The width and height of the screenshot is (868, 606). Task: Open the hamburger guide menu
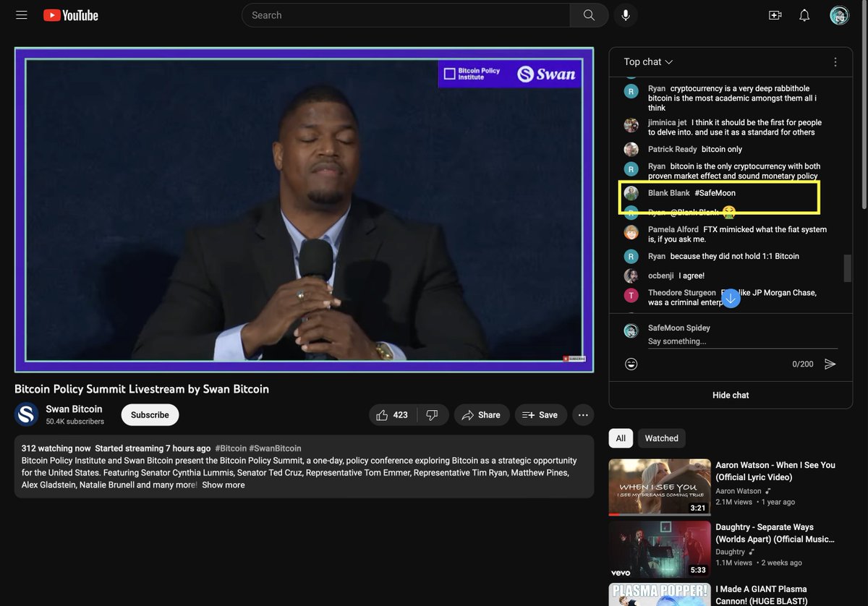pos(22,14)
